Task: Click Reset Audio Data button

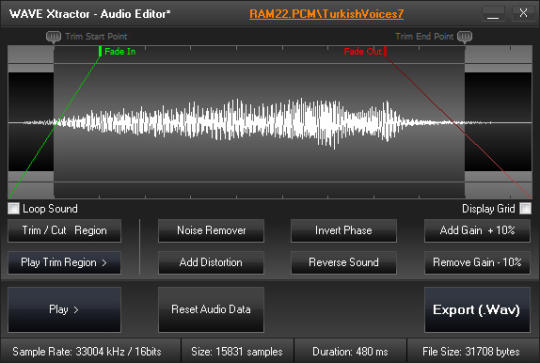Action: coord(211,310)
